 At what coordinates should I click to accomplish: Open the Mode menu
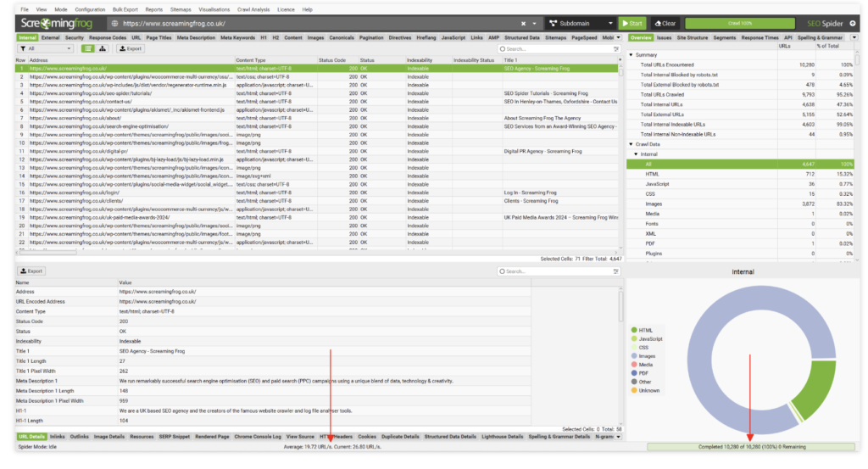coord(61,9)
